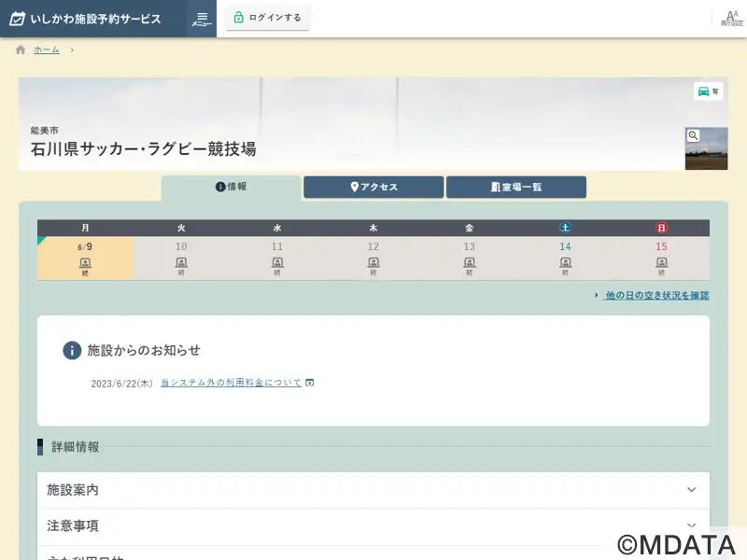
Task: Click the magnifier icon on facility photo
Action: click(693, 135)
